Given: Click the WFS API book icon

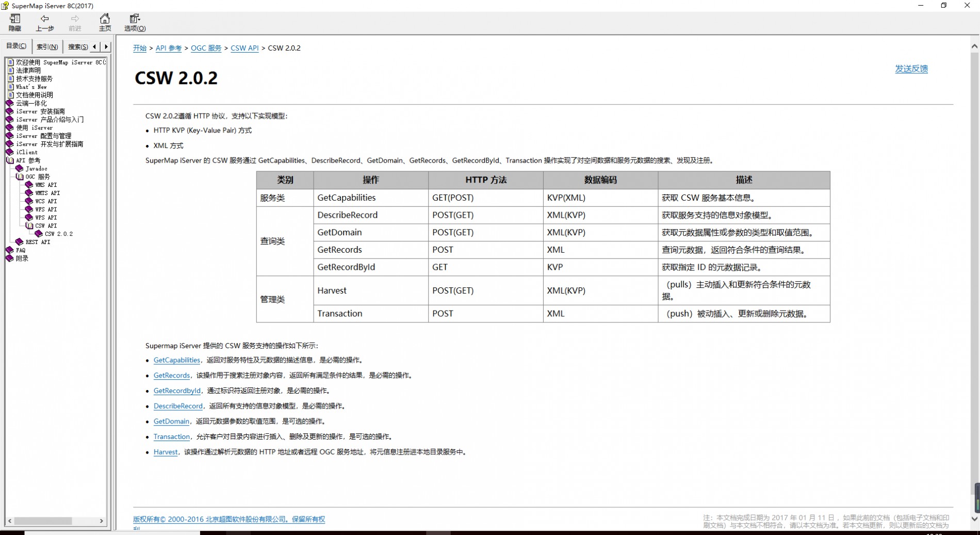Looking at the screenshot, I should point(29,209).
